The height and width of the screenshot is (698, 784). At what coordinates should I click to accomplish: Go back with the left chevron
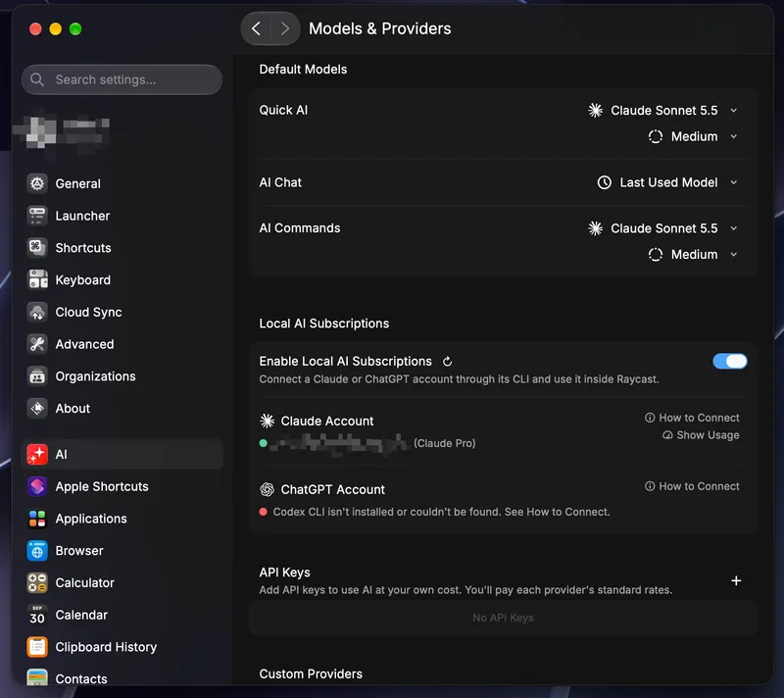click(256, 28)
